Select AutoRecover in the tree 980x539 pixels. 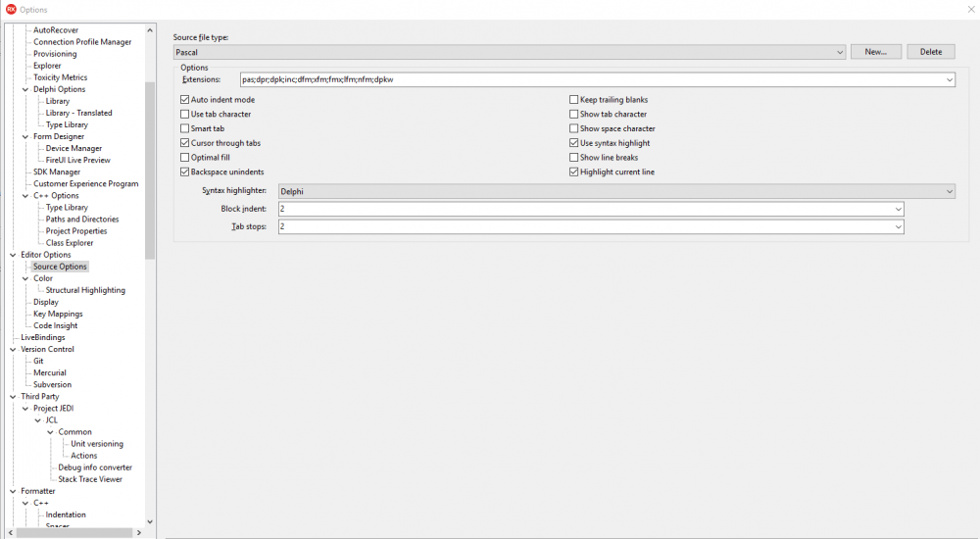click(x=56, y=30)
